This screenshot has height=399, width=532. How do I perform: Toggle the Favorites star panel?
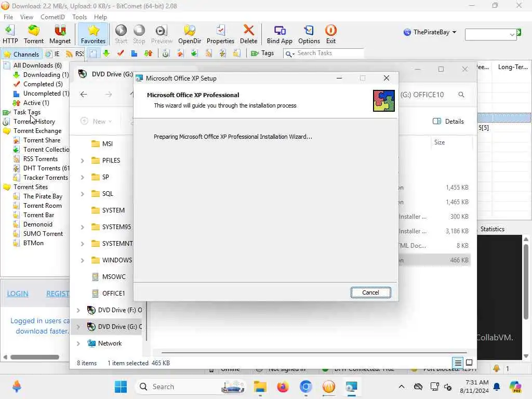coord(93,34)
